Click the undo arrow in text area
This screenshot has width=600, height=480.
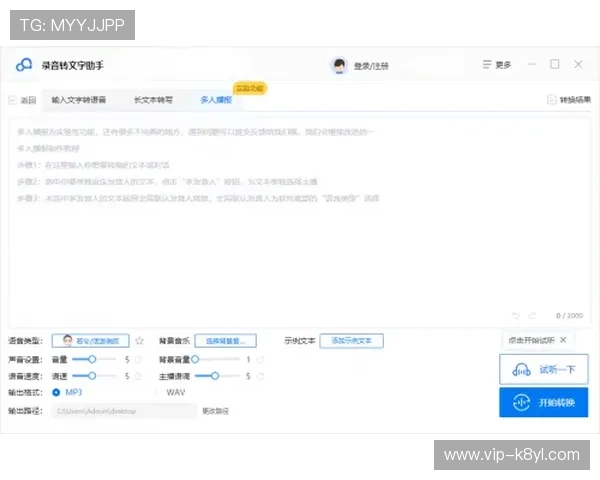click(x=516, y=316)
